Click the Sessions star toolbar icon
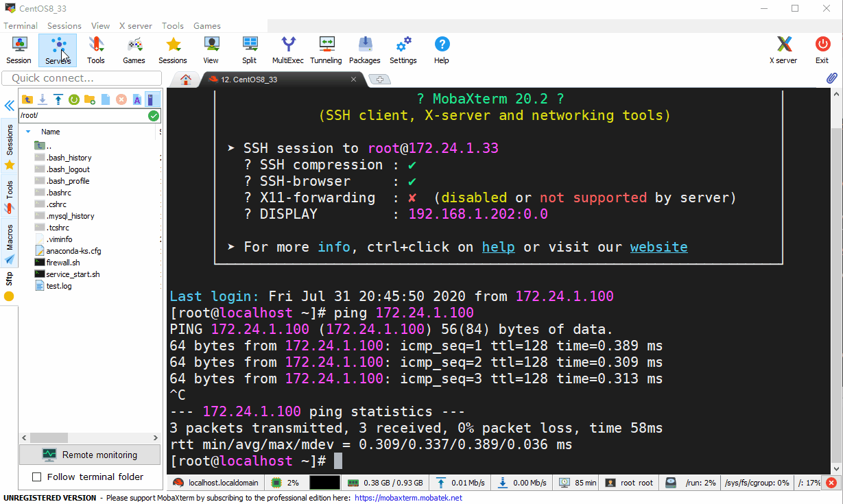Screen dimensions: 843x504 [173, 50]
